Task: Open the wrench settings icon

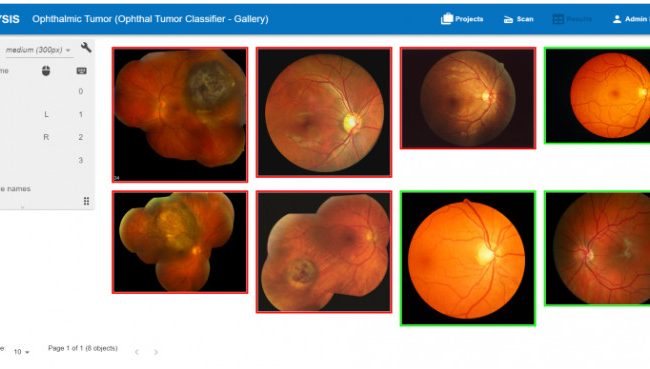Action: (86, 48)
